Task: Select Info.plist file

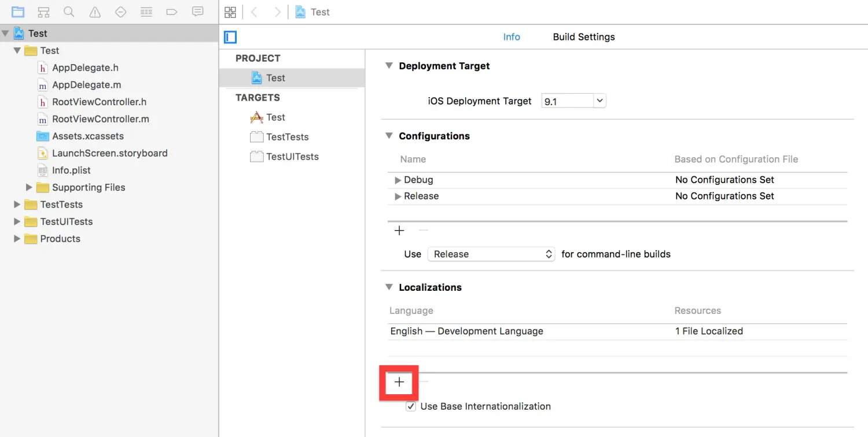Action: point(64,171)
